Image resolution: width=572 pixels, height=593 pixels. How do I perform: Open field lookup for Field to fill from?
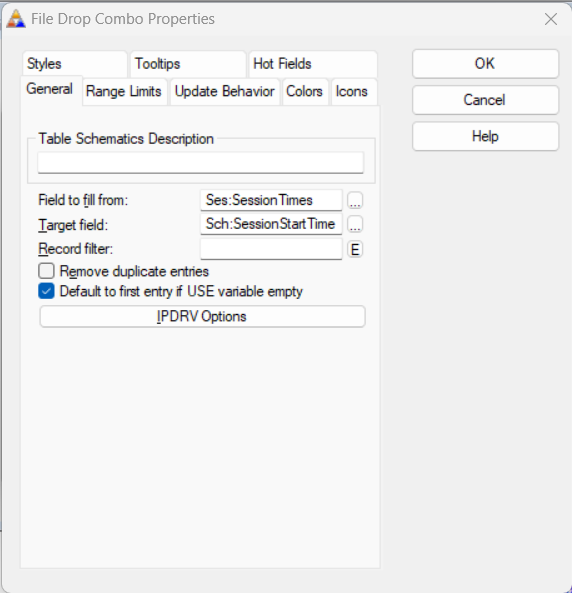point(355,200)
